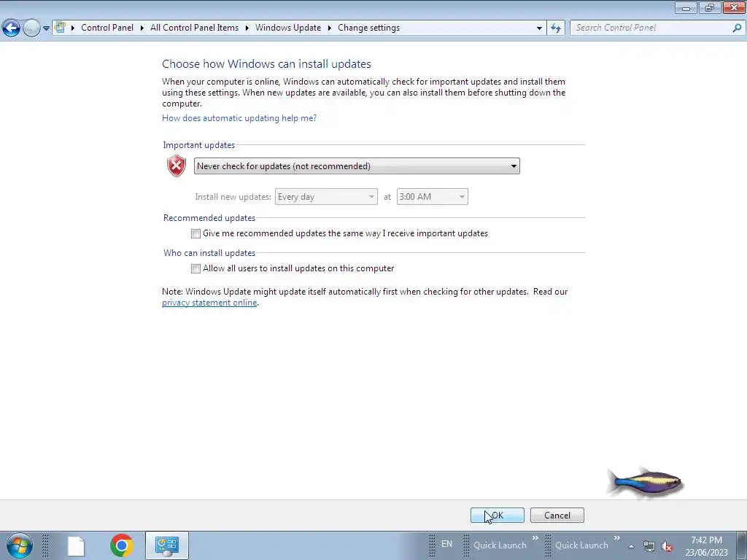
Task: Enable Give me recommended updates checkbox
Action: (196, 233)
